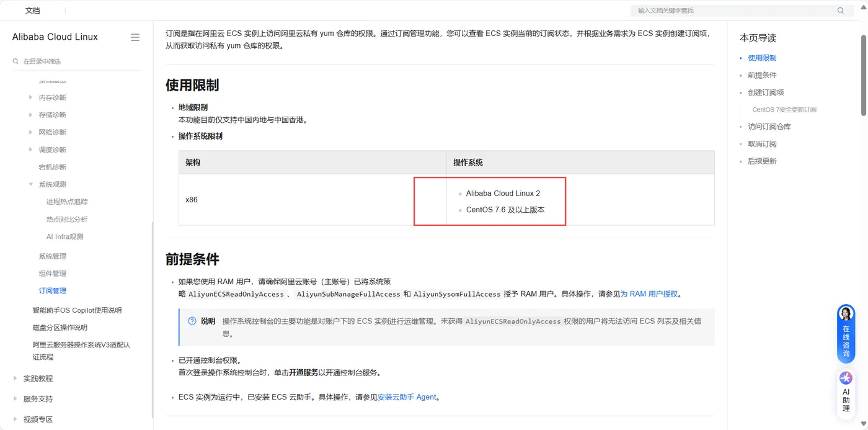
Task: Click the 说明 note question-mark icon
Action: 192,321
